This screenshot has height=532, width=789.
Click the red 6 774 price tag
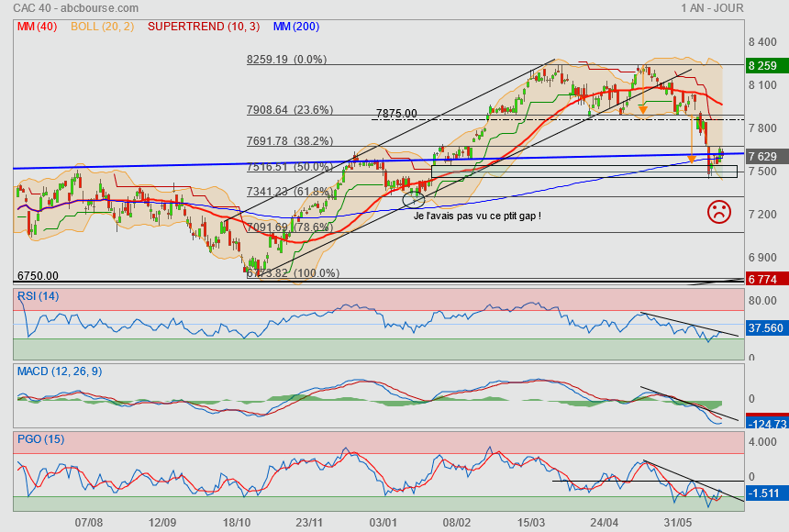click(x=767, y=280)
